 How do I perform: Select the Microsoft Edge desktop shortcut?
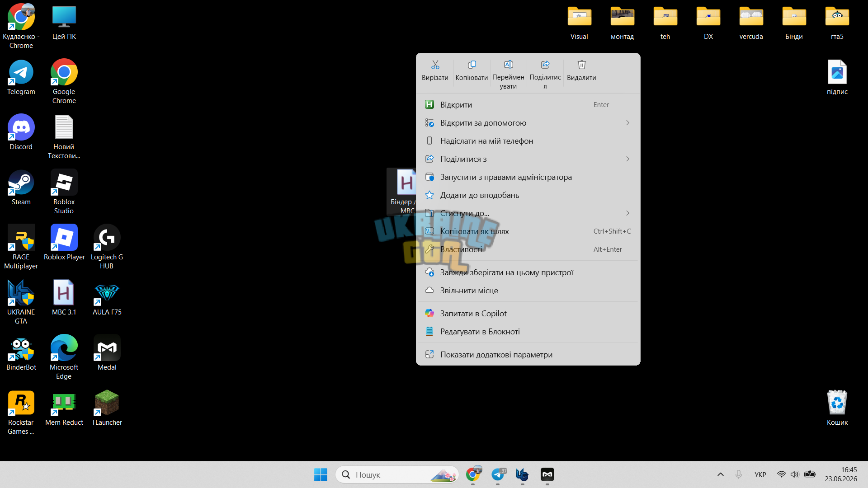(64, 358)
